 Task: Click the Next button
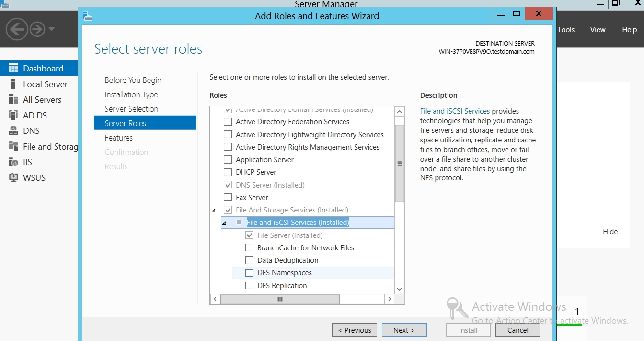point(403,330)
